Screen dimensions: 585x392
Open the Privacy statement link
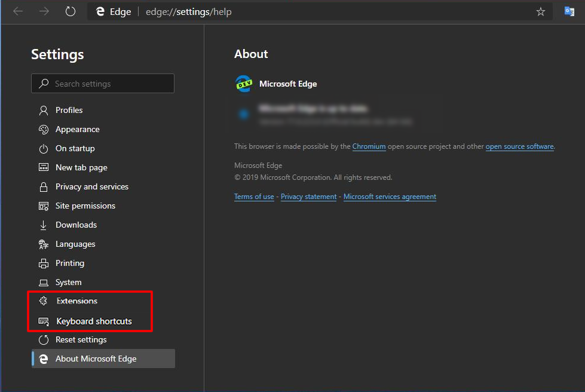(308, 197)
